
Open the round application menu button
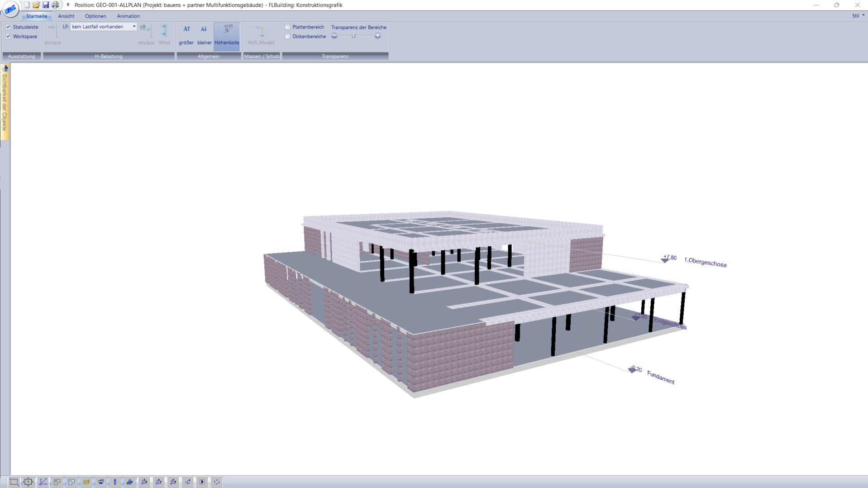10,9
